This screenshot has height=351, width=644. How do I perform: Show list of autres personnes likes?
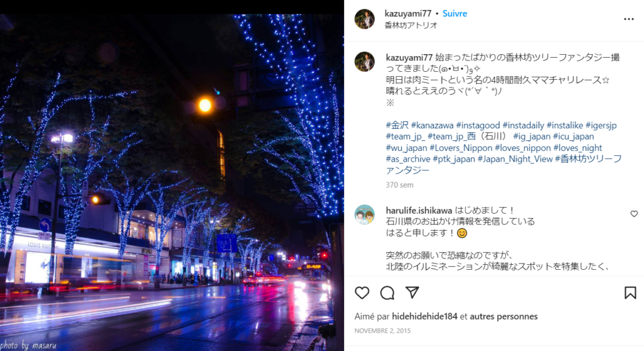tap(504, 316)
